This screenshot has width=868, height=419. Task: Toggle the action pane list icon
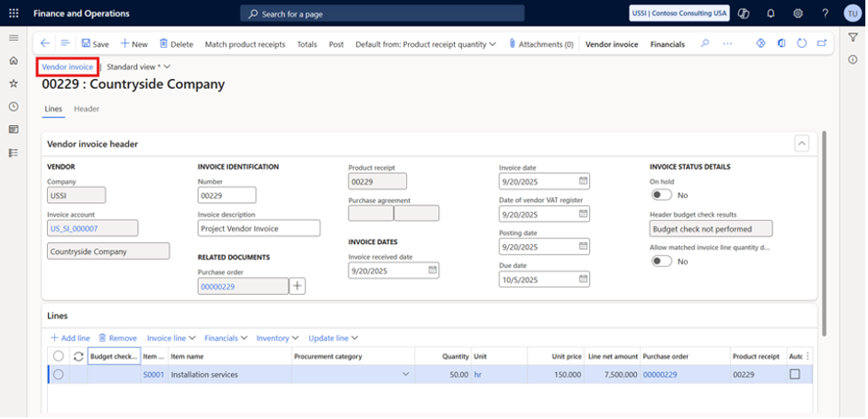point(65,43)
